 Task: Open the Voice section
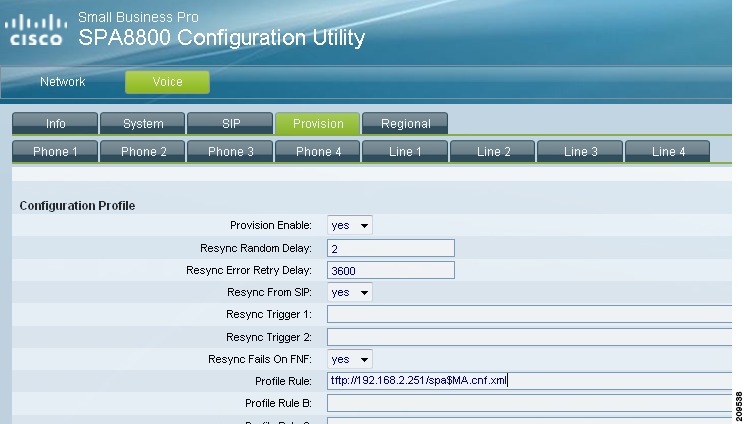tap(167, 82)
